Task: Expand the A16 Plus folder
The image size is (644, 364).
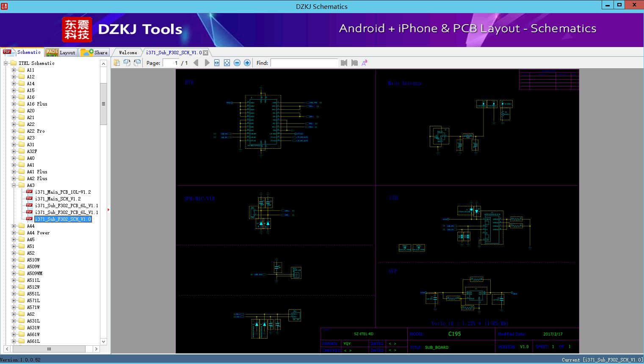Action: click(x=14, y=104)
